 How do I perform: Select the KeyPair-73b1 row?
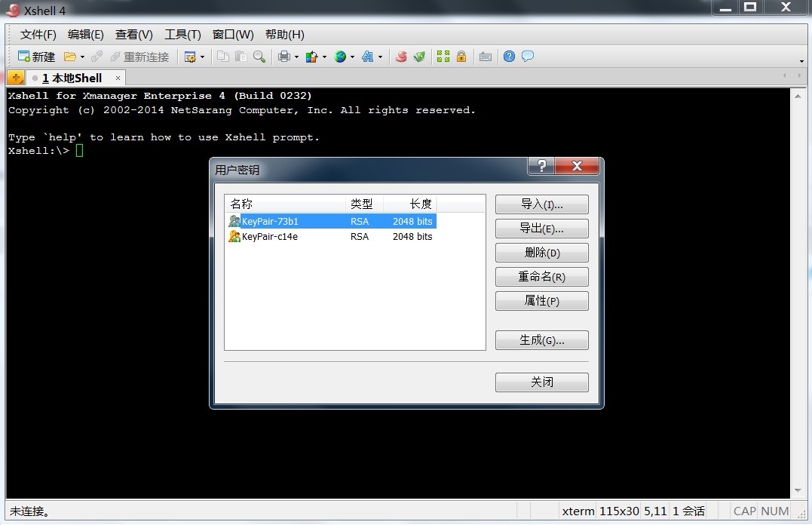tap(332, 221)
